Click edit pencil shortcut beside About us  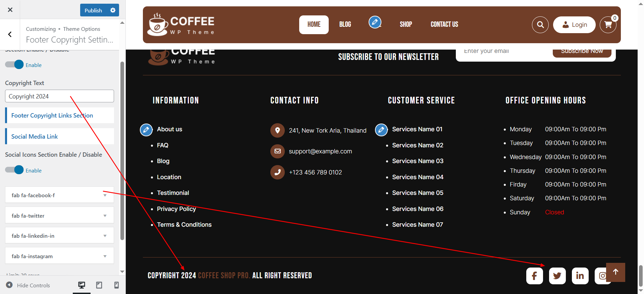(x=146, y=130)
